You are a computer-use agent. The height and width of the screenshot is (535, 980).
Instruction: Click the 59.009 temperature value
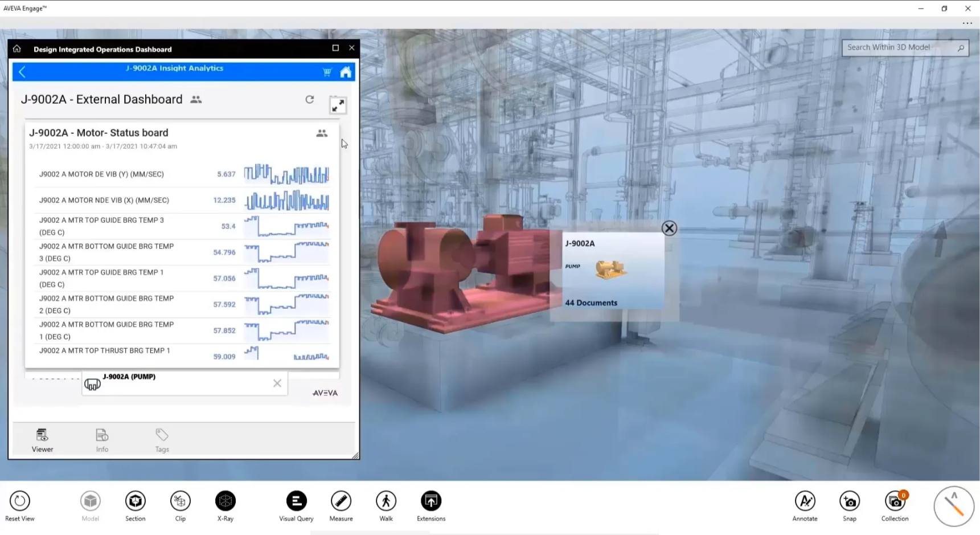(x=224, y=357)
